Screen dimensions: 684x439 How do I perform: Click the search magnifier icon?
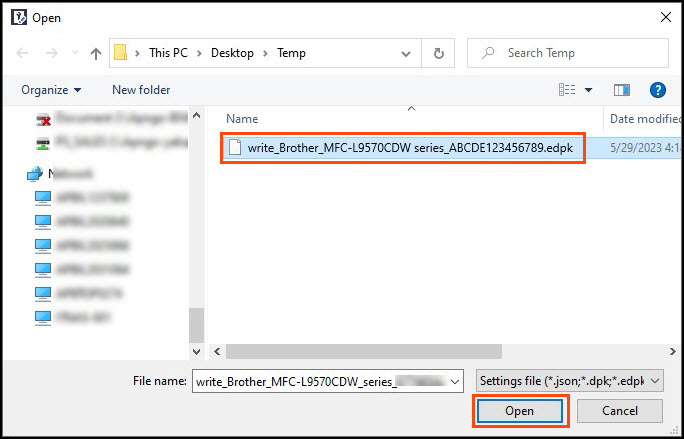coord(488,53)
